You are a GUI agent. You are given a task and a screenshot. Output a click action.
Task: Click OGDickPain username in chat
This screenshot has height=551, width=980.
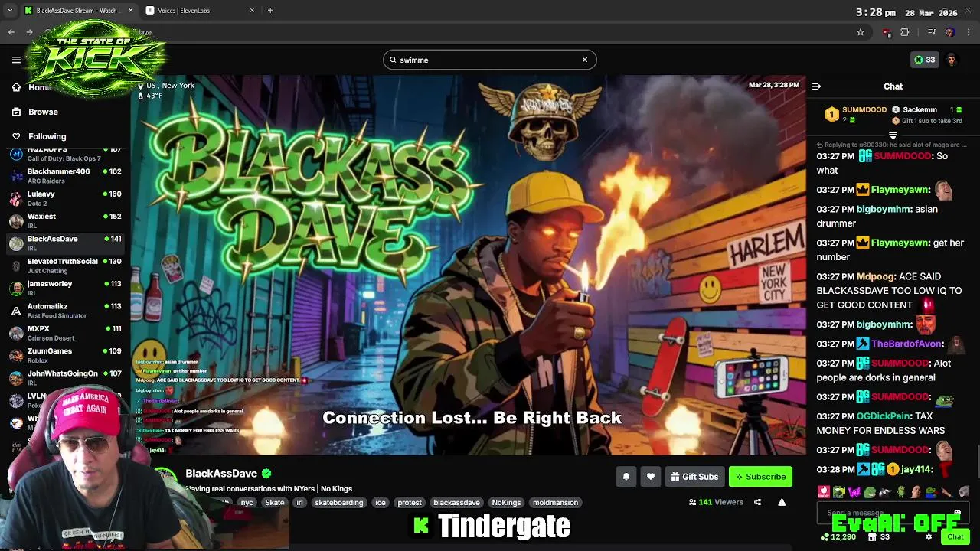884,416
